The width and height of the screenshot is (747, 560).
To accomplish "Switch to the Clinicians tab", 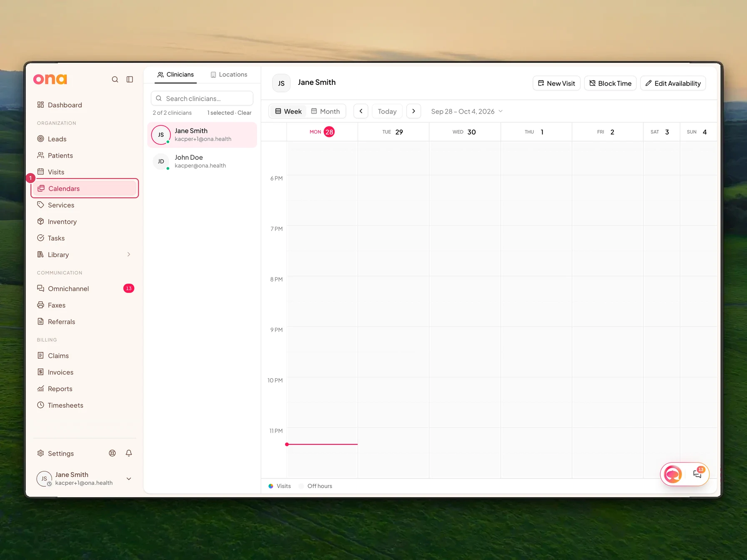I will coord(175,74).
